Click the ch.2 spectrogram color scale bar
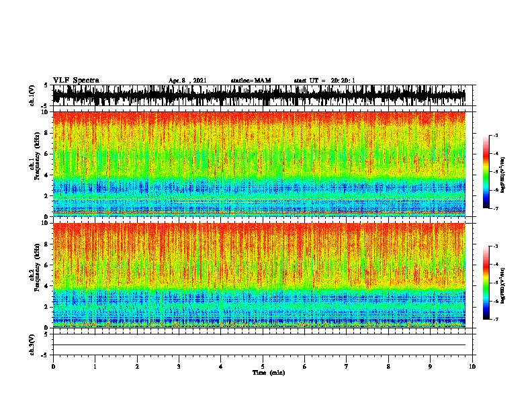Screen dimensions: 532x411 point(486,283)
